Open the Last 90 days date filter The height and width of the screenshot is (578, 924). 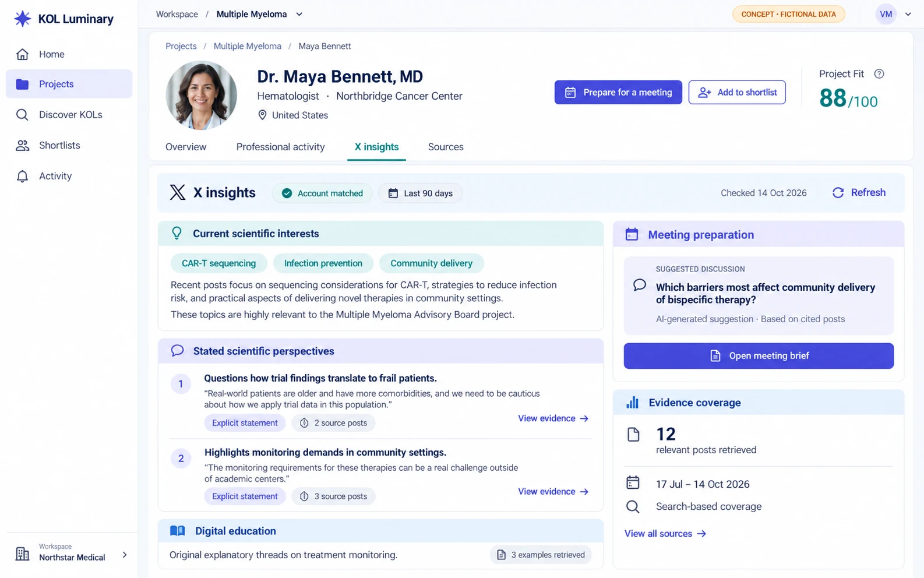(421, 193)
